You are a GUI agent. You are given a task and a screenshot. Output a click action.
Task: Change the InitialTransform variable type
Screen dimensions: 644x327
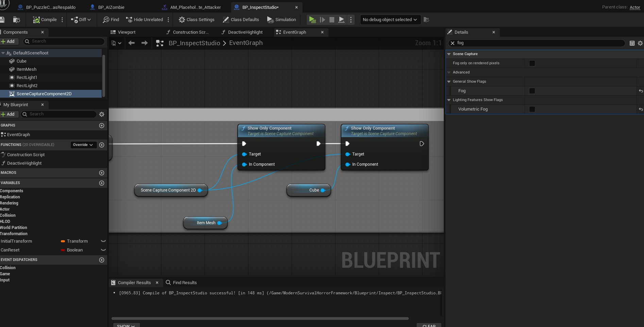(74, 241)
